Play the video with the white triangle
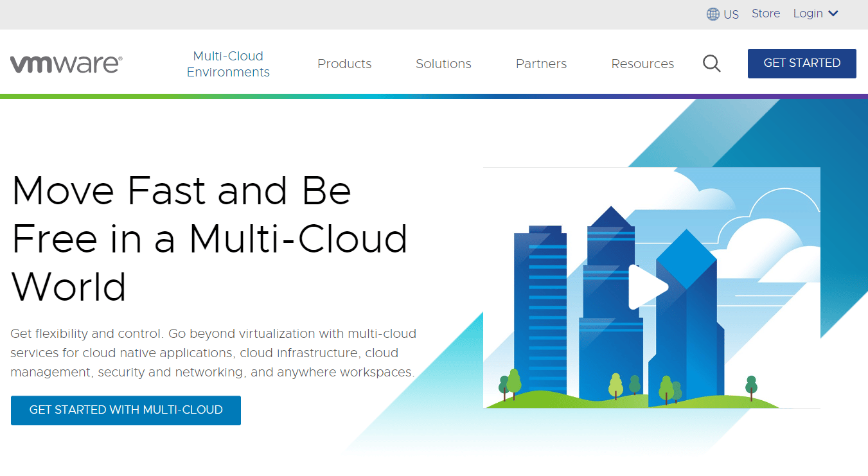The height and width of the screenshot is (476, 868). coord(647,286)
